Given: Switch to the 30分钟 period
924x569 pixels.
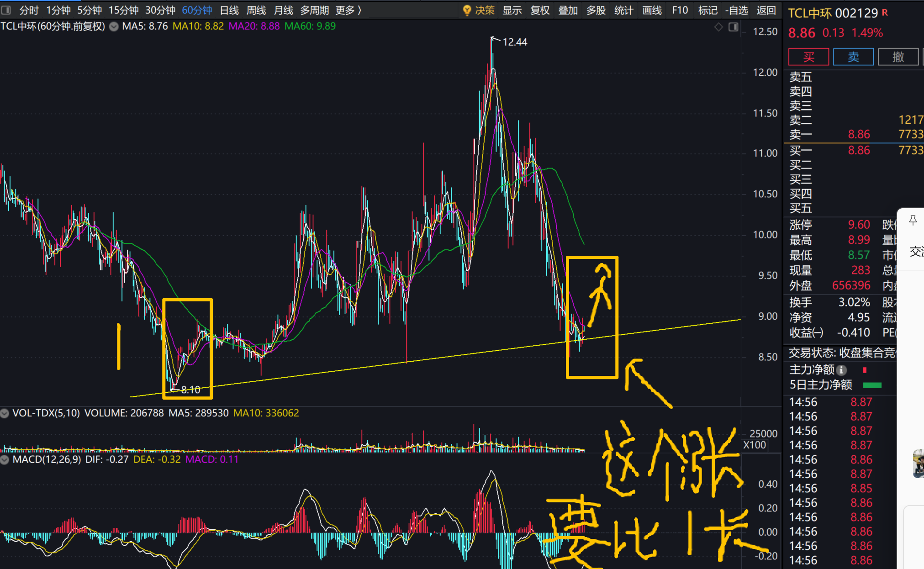Looking at the screenshot, I should coord(161,10).
